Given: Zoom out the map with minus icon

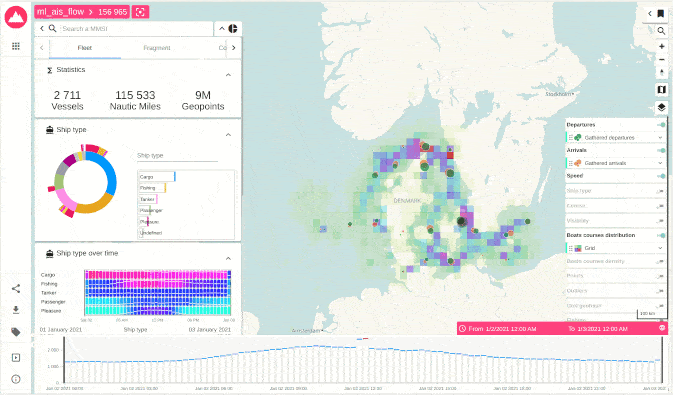Looking at the screenshot, I should (x=661, y=59).
